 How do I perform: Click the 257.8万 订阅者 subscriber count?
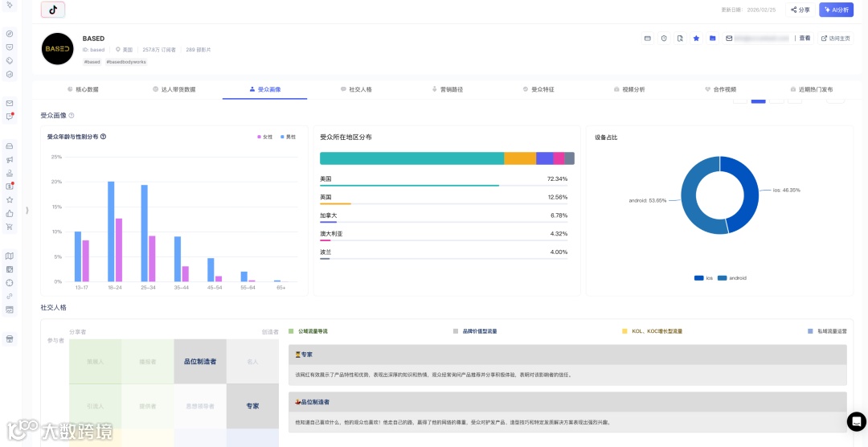click(x=159, y=50)
